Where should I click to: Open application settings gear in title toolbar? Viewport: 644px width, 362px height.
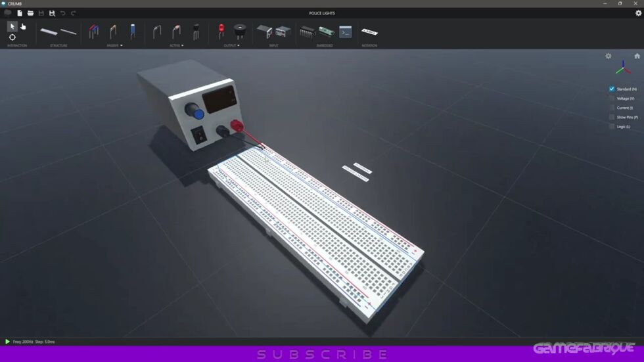638,13
